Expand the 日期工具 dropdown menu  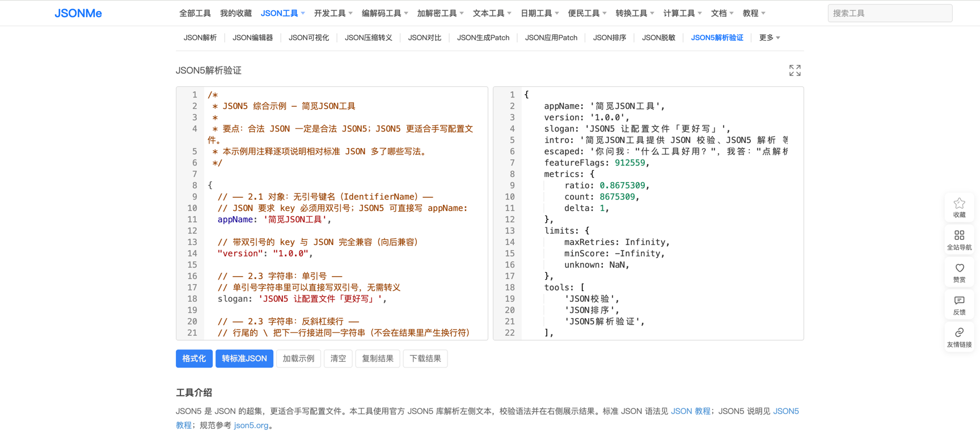tap(539, 13)
